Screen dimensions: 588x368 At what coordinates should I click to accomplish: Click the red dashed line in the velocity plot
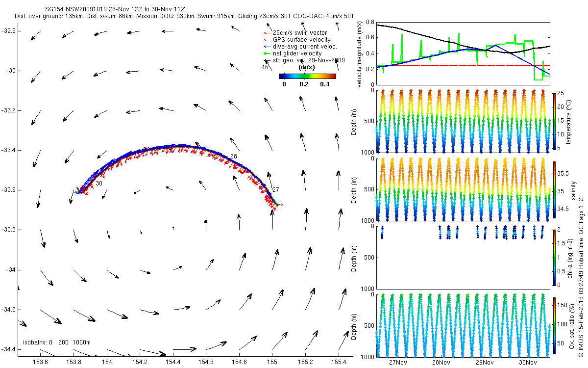click(463, 65)
